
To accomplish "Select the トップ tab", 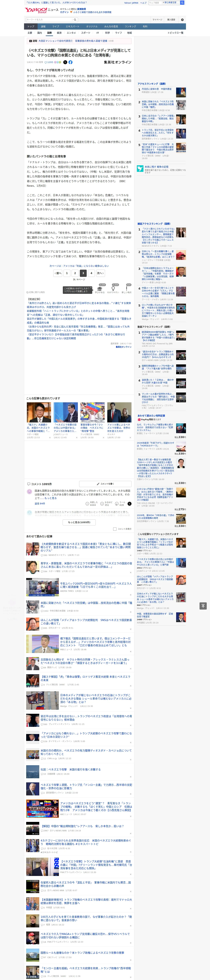I will [x=31, y=27].
